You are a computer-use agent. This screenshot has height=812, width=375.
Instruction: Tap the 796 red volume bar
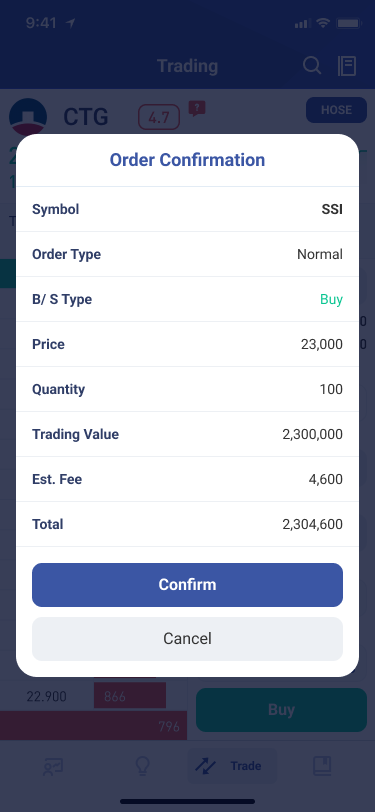93,726
